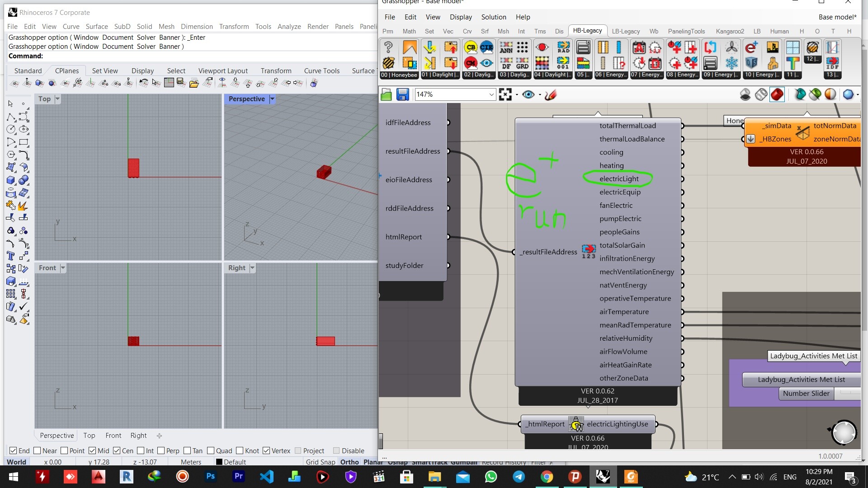868x488 pixels.
Task: Open the Rhino Analyze menu
Action: 289,27
